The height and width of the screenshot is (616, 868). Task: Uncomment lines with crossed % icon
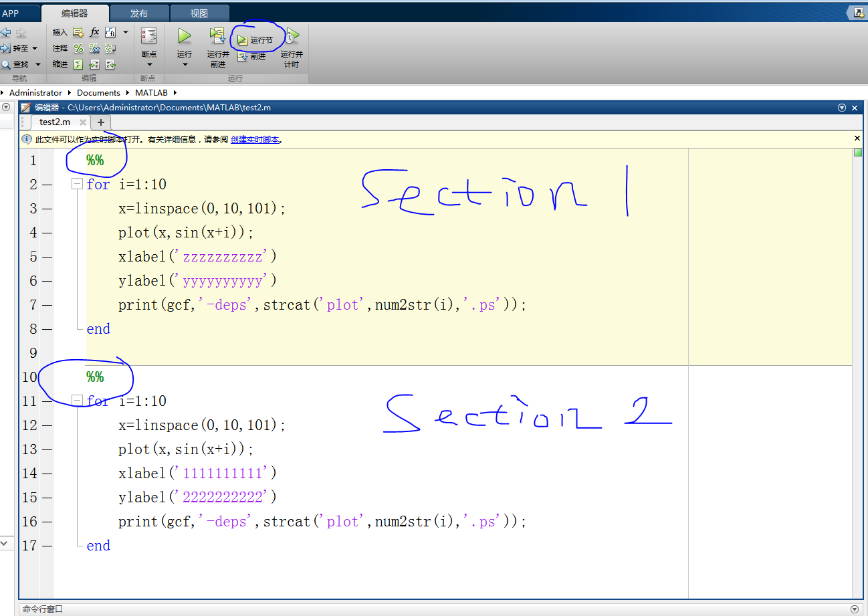(x=94, y=48)
